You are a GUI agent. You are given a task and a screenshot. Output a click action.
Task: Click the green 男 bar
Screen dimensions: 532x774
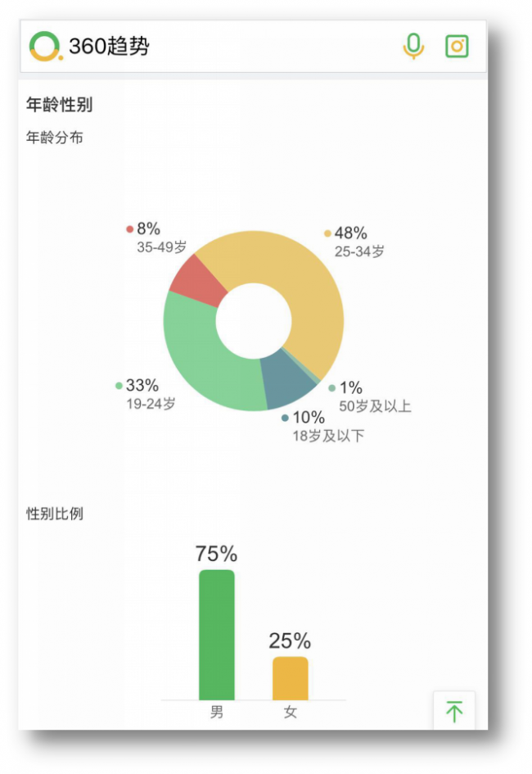pyautogui.click(x=216, y=635)
